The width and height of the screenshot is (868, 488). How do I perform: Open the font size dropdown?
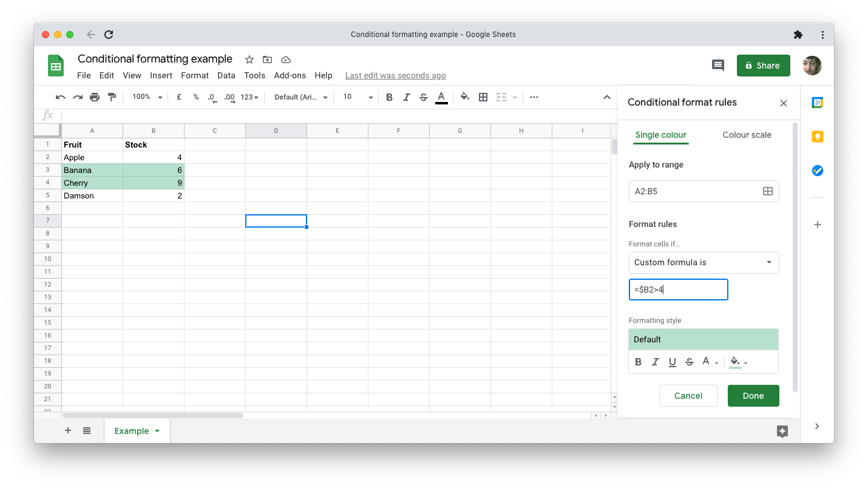tap(358, 97)
